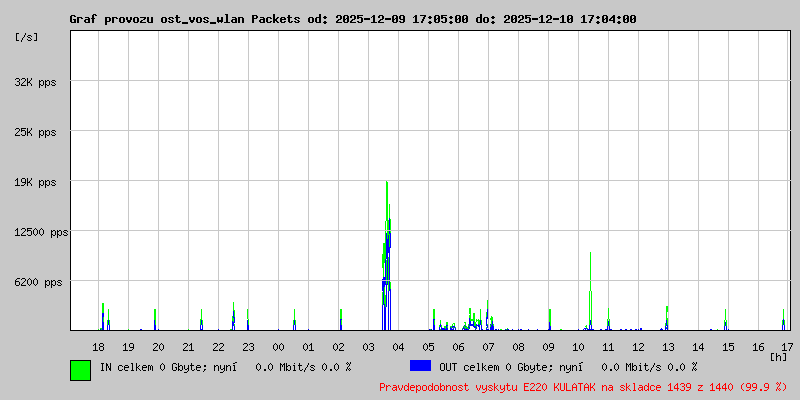The height and width of the screenshot is (400, 800).
Task: Click the hour label '16' on time axis
Action: pos(759,347)
